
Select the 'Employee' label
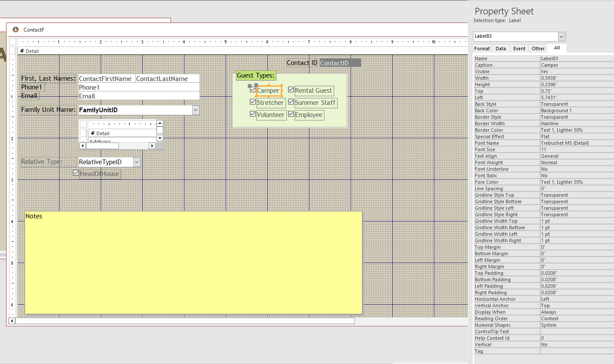[309, 115]
